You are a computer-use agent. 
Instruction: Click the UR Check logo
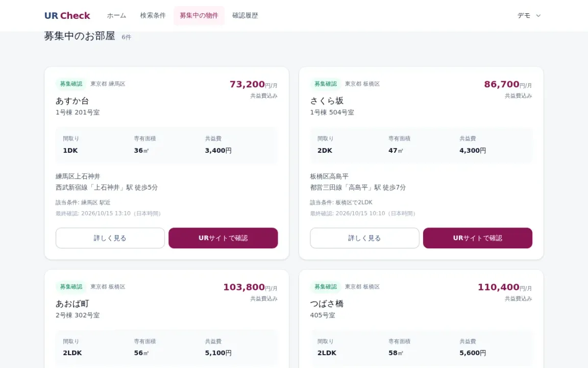pyautogui.click(x=67, y=15)
